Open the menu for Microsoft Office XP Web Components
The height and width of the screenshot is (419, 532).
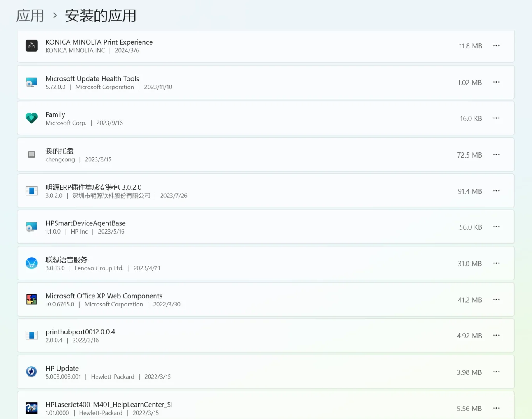496,299
